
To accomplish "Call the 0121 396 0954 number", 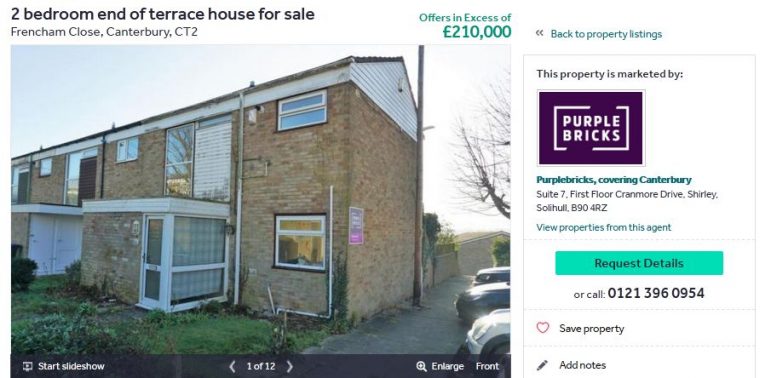I will [656, 293].
